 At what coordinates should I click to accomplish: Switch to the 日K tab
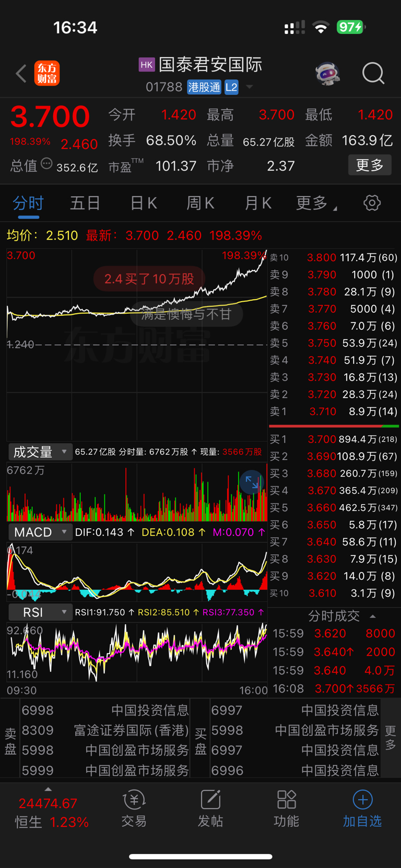click(x=143, y=203)
